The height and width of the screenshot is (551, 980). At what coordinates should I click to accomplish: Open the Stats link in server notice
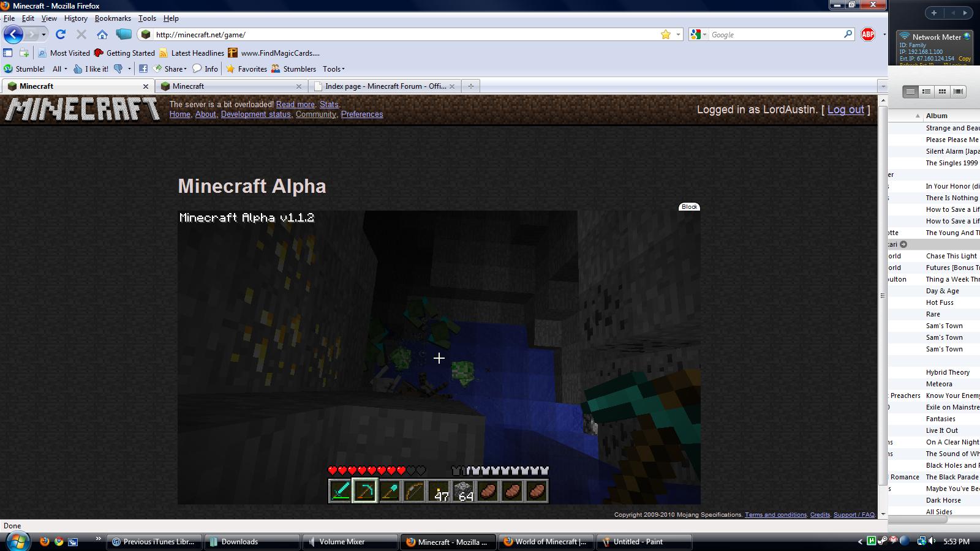click(x=329, y=105)
